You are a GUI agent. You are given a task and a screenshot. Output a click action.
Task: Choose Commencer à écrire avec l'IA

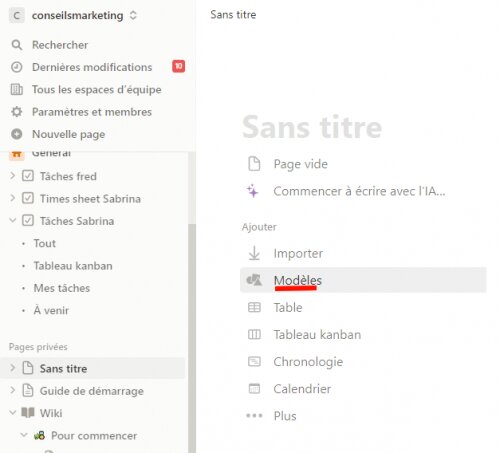pyautogui.click(x=359, y=191)
